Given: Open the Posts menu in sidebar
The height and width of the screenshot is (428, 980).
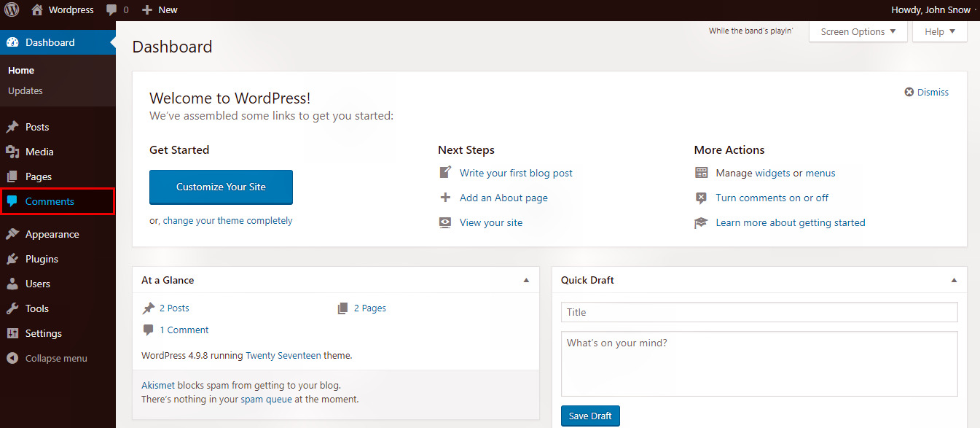Looking at the screenshot, I should (58, 127).
